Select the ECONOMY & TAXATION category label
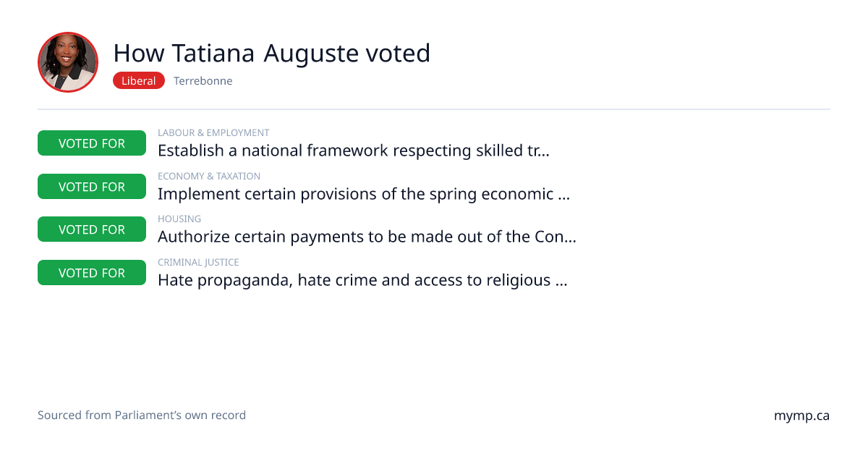The width and height of the screenshot is (868, 456). [x=209, y=176]
